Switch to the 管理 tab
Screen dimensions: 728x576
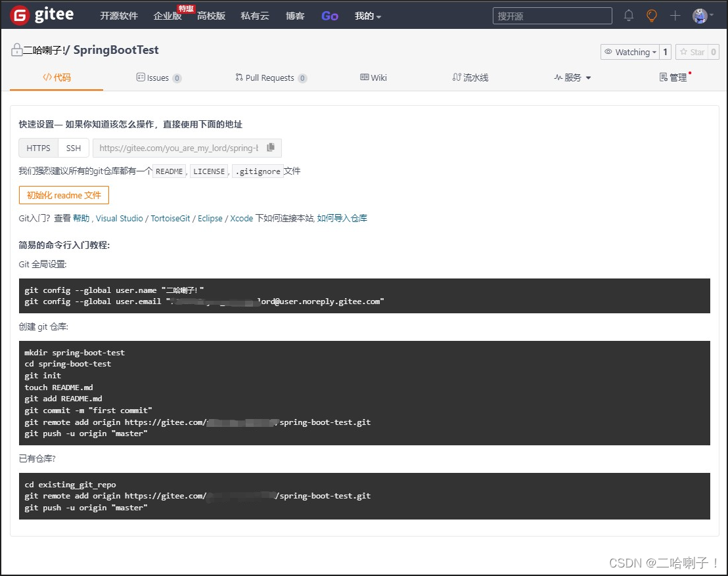click(x=673, y=78)
